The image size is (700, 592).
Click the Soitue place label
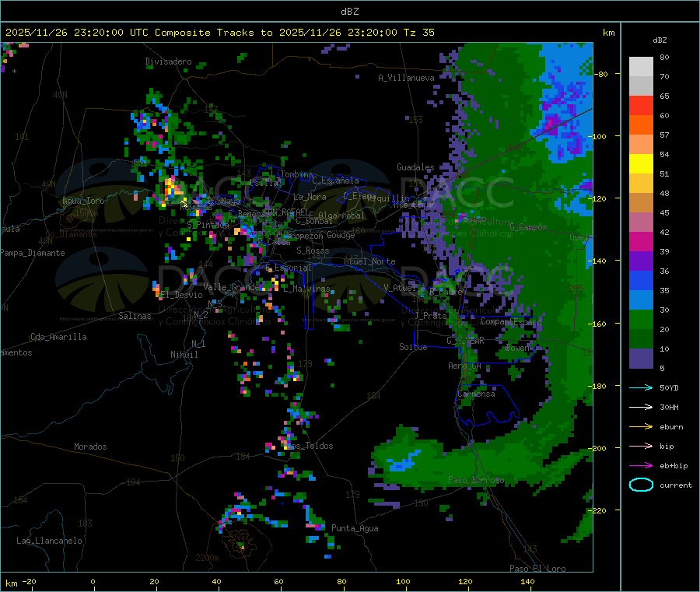(x=413, y=347)
